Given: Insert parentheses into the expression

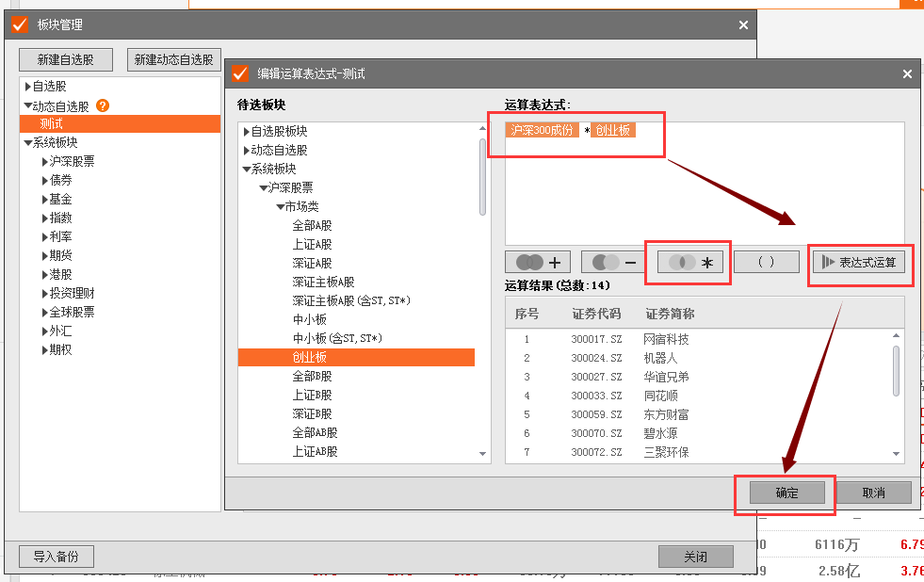Looking at the screenshot, I should [766, 262].
